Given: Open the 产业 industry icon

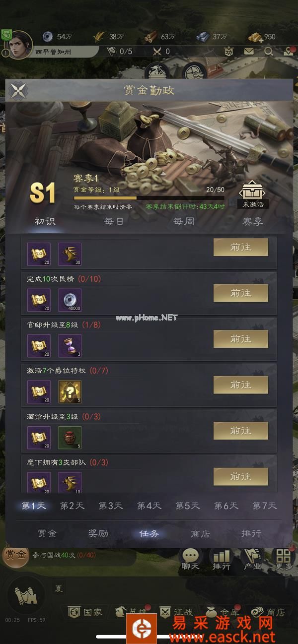Looking at the screenshot, I should [x=251, y=559].
